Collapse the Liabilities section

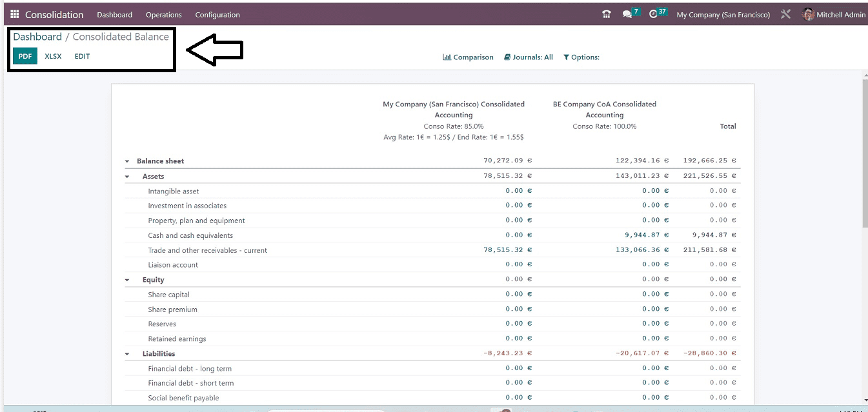126,353
